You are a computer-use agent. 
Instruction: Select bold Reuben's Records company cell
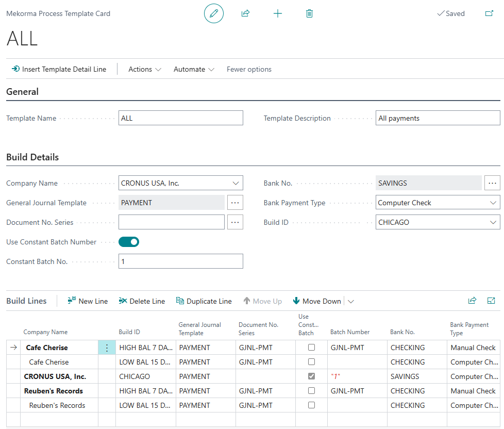click(59, 391)
